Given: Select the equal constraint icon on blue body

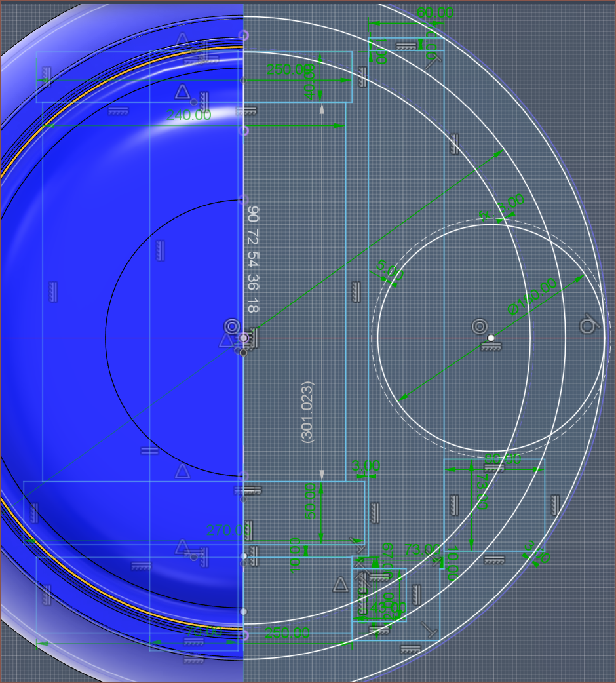Looking at the screenshot, I should point(149,451).
